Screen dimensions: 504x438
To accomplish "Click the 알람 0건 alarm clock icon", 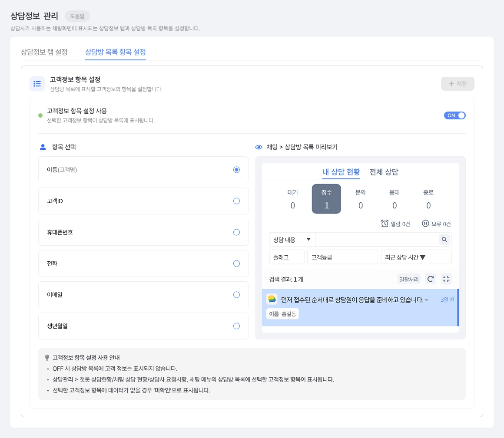I will [x=385, y=224].
